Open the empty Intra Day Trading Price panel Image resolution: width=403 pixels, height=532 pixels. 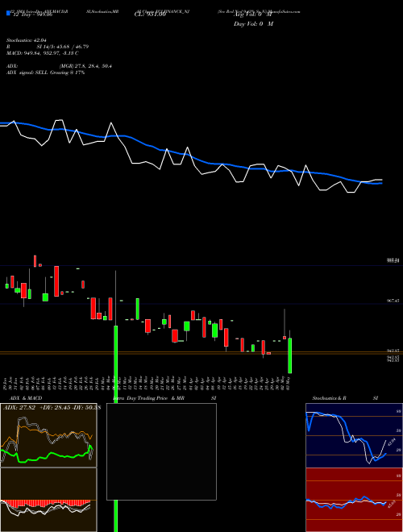click(x=161, y=451)
